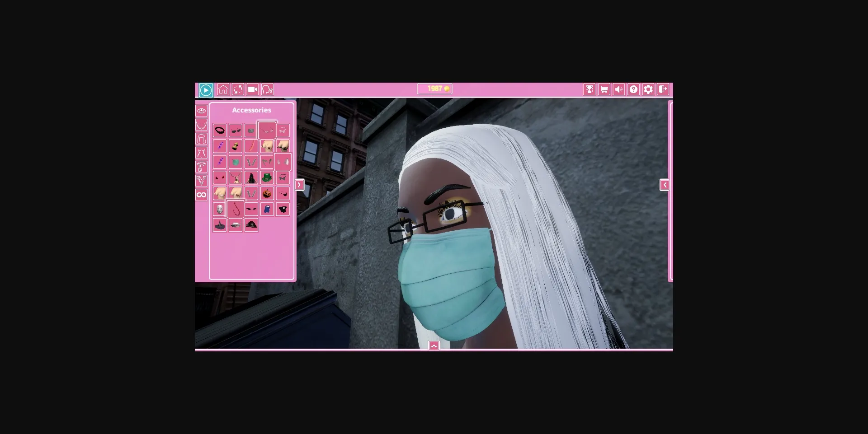
Task: Switch to the lips makeup category
Action: [x=201, y=166]
